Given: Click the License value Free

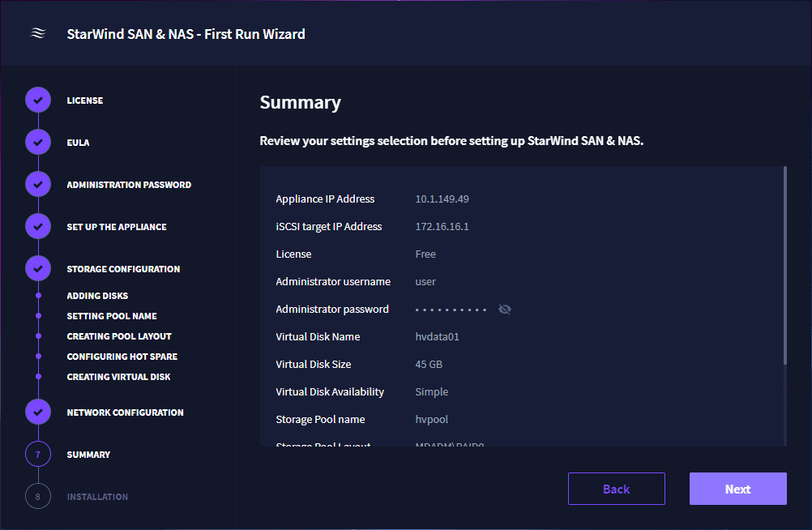Looking at the screenshot, I should (425, 254).
